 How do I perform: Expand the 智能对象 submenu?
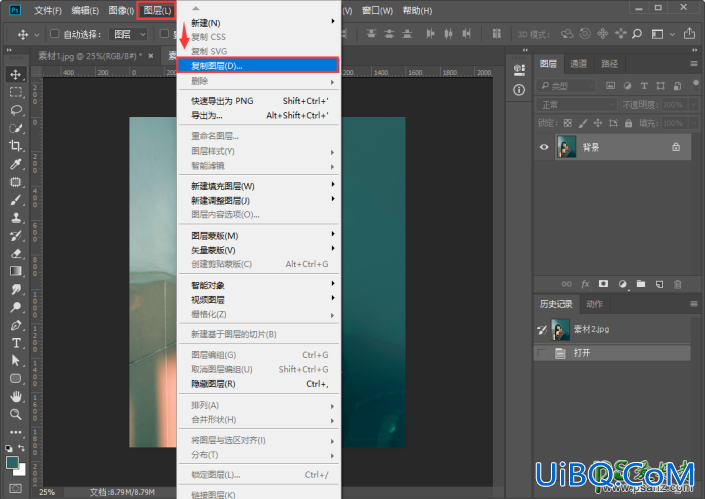point(259,285)
